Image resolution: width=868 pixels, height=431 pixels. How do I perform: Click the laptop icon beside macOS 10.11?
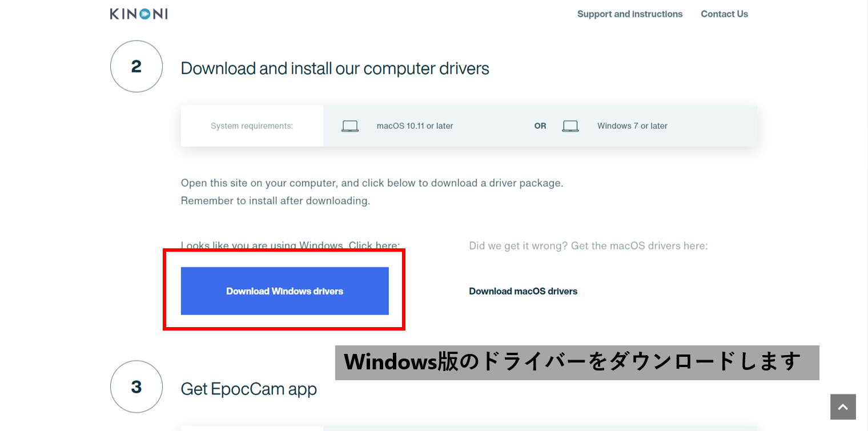[x=350, y=126]
